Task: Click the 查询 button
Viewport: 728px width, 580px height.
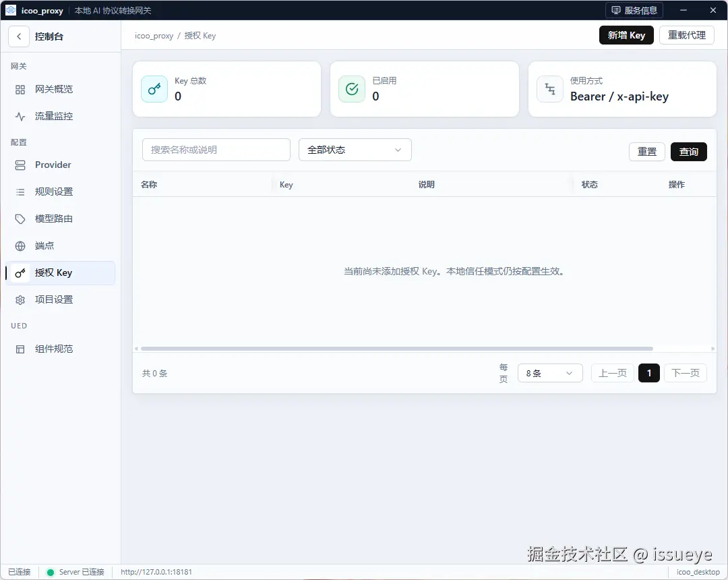Action: pyautogui.click(x=688, y=152)
